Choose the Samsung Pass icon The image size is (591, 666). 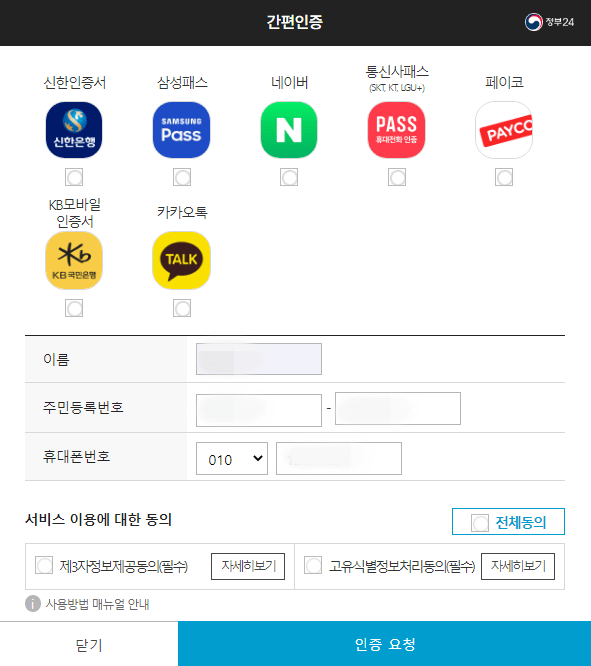[x=181, y=130]
